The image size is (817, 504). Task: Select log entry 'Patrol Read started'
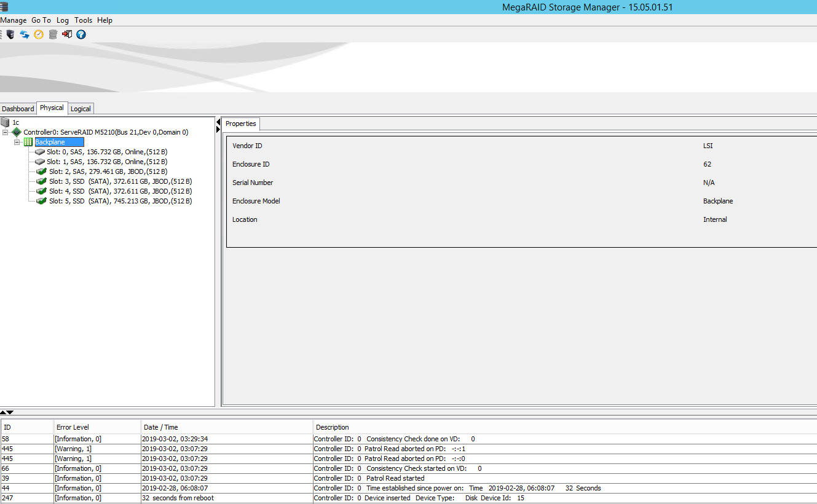(408, 478)
